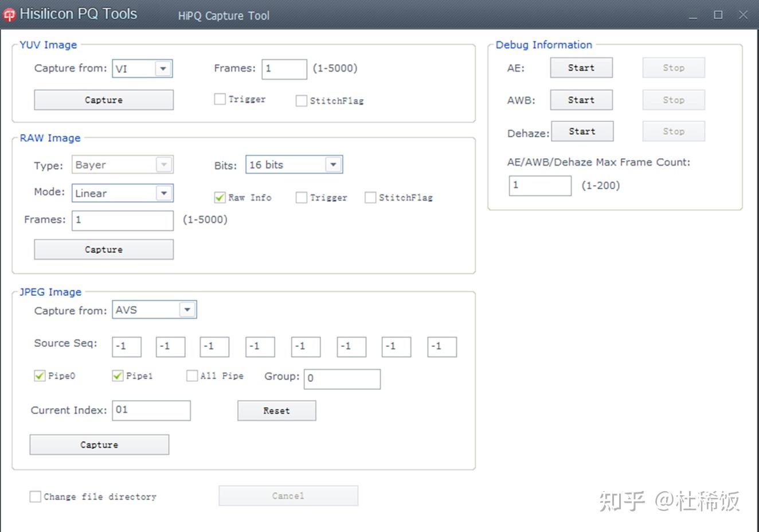Uncheck the Pipe1 checkbox
Image resolution: width=759 pixels, height=532 pixels.
tap(118, 375)
